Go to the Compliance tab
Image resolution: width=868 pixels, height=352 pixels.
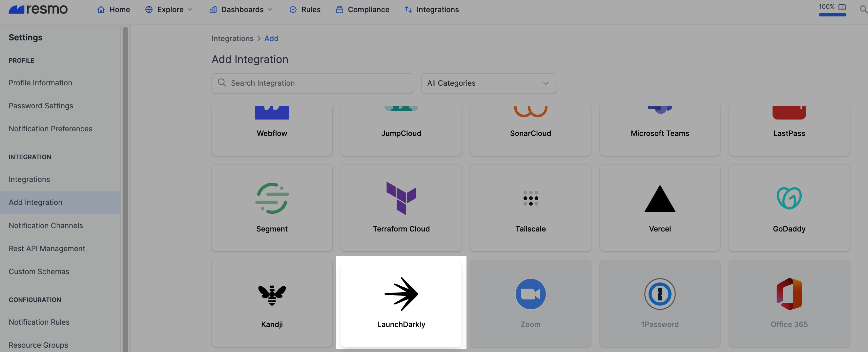tap(362, 10)
